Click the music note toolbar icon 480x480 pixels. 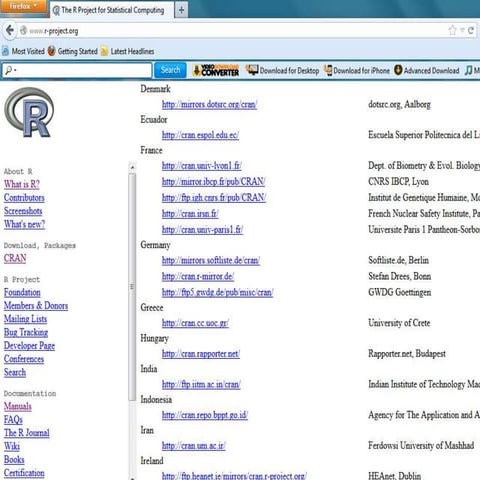click(x=469, y=70)
